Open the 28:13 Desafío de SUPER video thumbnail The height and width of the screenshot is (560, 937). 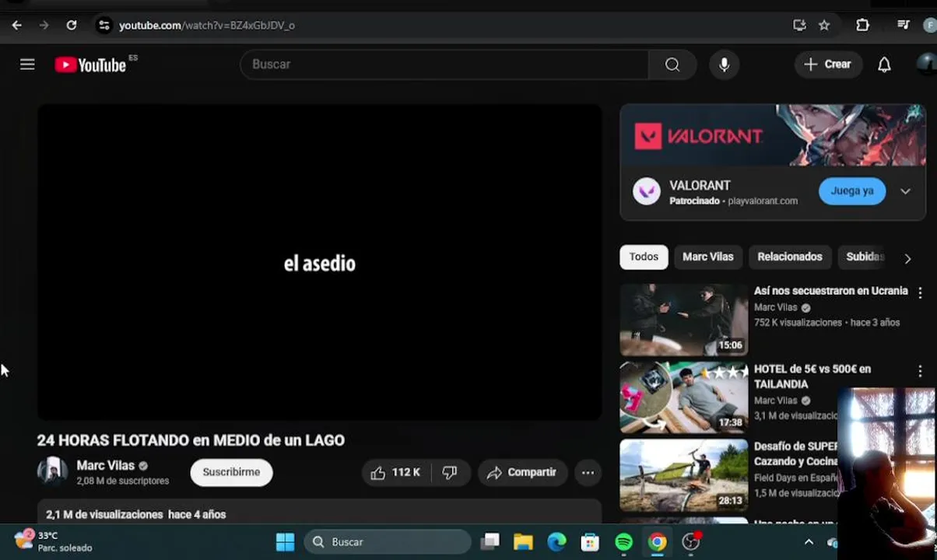click(x=684, y=475)
